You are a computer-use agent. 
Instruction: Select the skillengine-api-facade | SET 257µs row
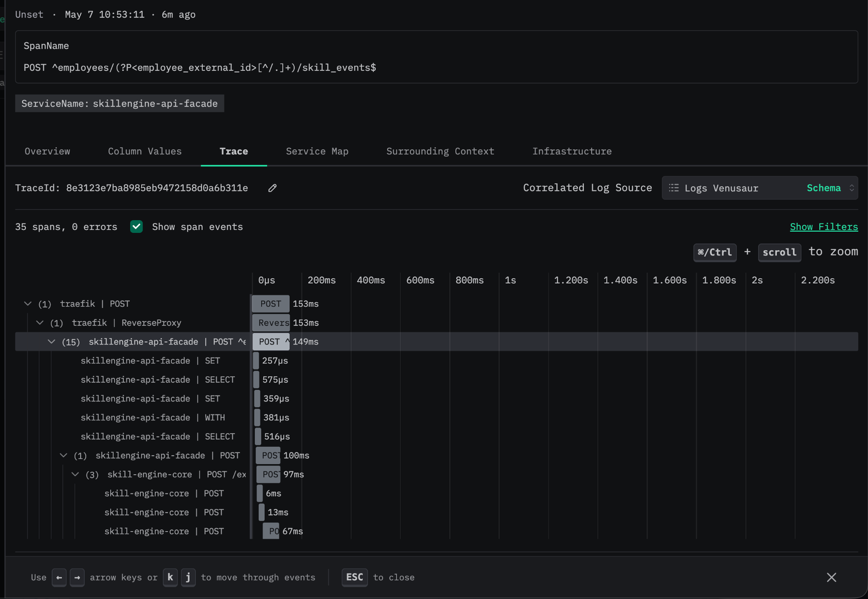tap(437, 361)
